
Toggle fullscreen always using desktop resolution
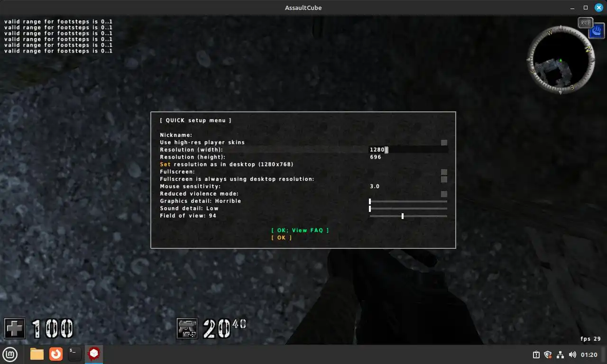[x=444, y=179]
